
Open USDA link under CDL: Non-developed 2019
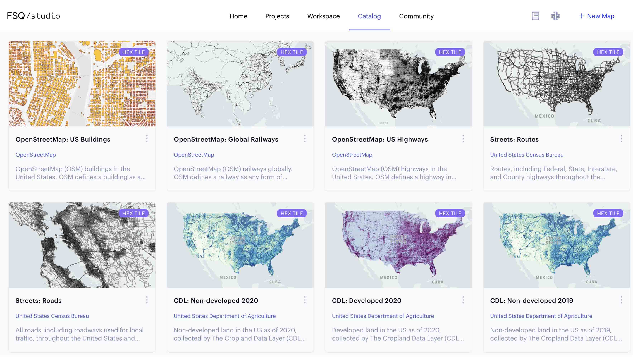pos(541,316)
